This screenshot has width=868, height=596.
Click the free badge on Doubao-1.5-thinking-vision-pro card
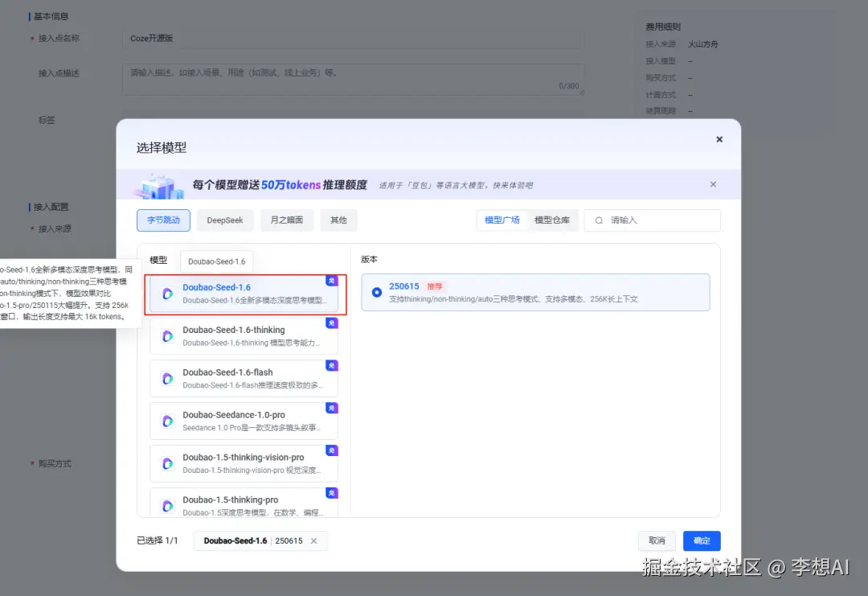point(332,450)
